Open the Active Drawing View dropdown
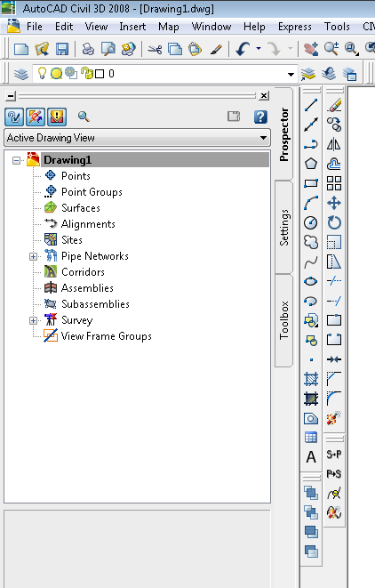 137,138
